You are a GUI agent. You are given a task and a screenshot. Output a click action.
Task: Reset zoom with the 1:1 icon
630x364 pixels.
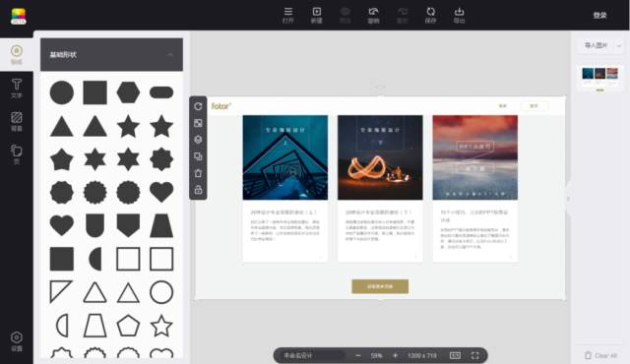[x=455, y=355]
